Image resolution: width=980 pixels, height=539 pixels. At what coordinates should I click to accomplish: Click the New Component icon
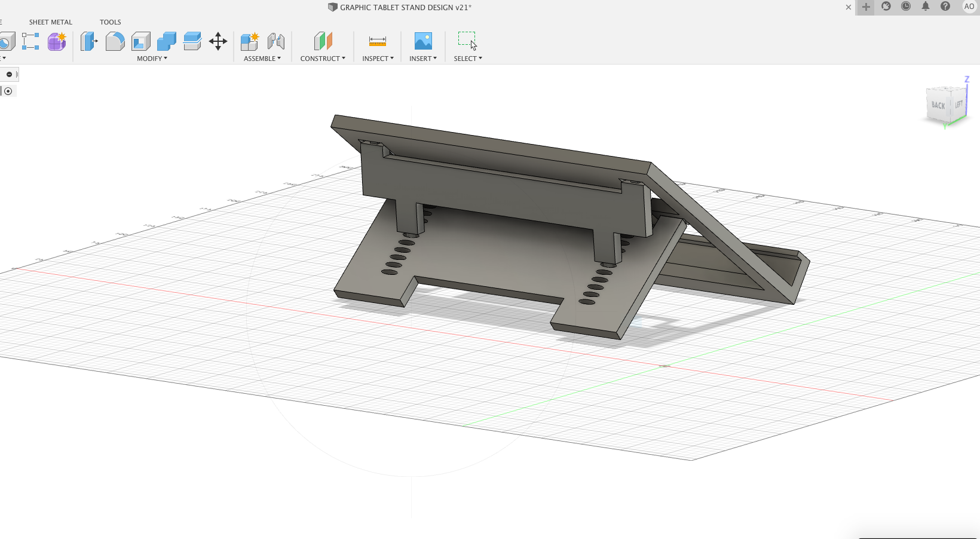pyautogui.click(x=250, y=41)
